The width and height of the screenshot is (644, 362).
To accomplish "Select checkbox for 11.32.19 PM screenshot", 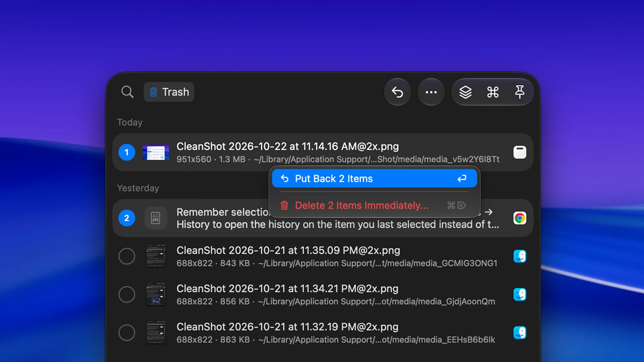I will click(x=127, y=333).
